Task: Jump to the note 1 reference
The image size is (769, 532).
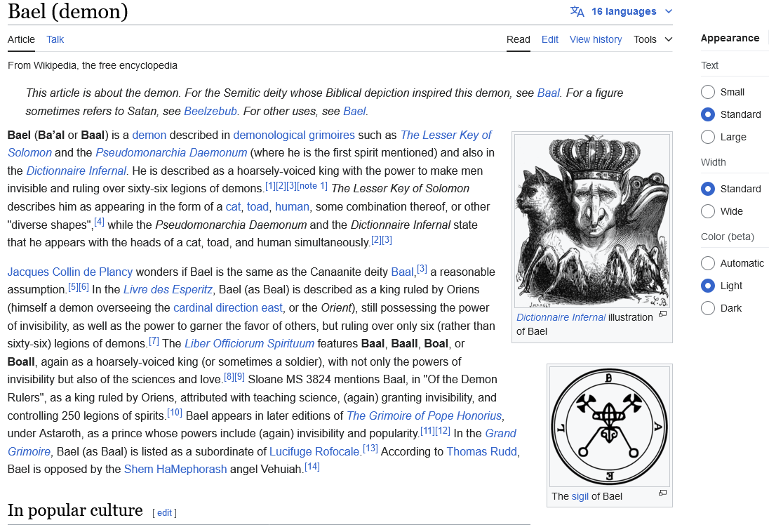Action: coord(312,185)
